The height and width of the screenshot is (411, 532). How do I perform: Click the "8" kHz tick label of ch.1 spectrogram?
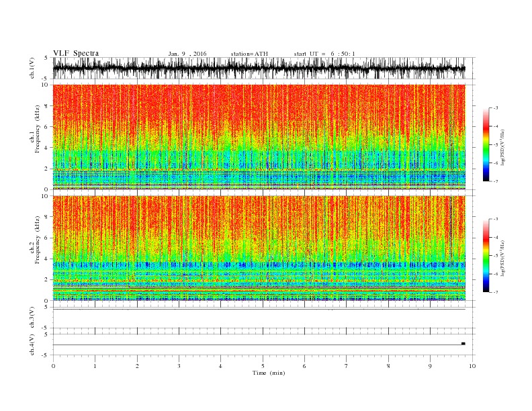pos(46,106)
